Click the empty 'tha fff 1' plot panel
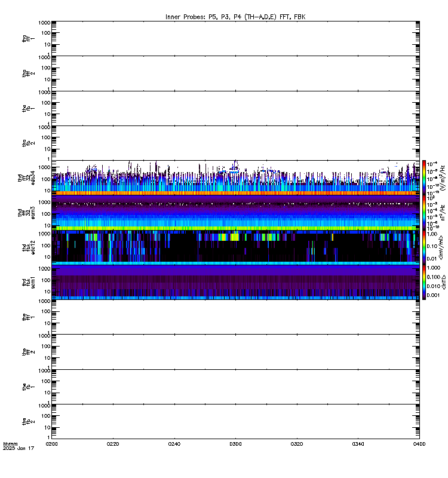The height and width of the screenshot is (478, 448). 235,38
